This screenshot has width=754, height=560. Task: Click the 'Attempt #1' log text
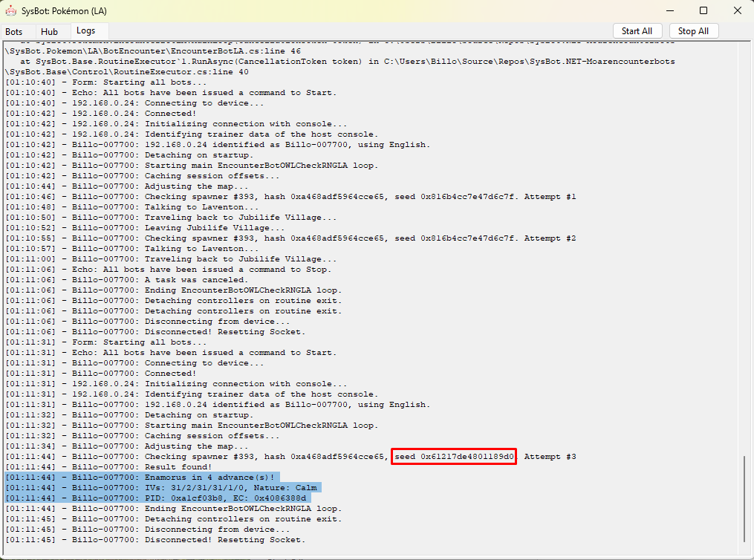pyautogui.click(x=550, y=197)
